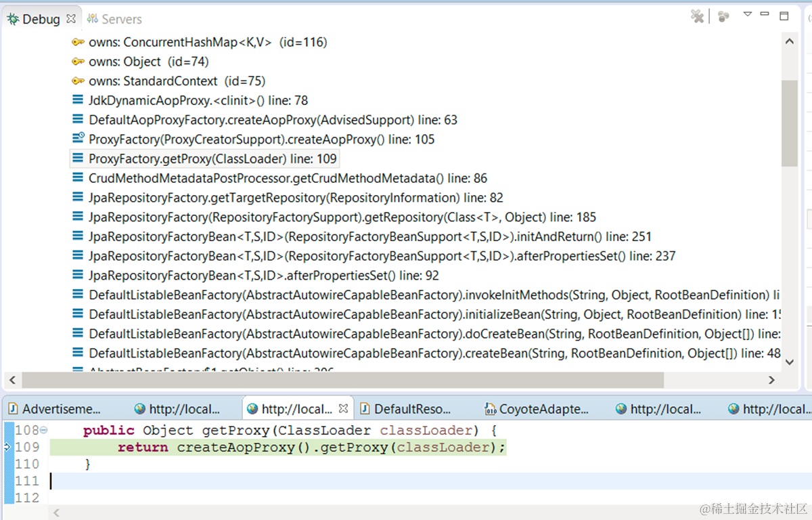Click the Debug view vertical scrollbar down arrow

click(790, 362)
